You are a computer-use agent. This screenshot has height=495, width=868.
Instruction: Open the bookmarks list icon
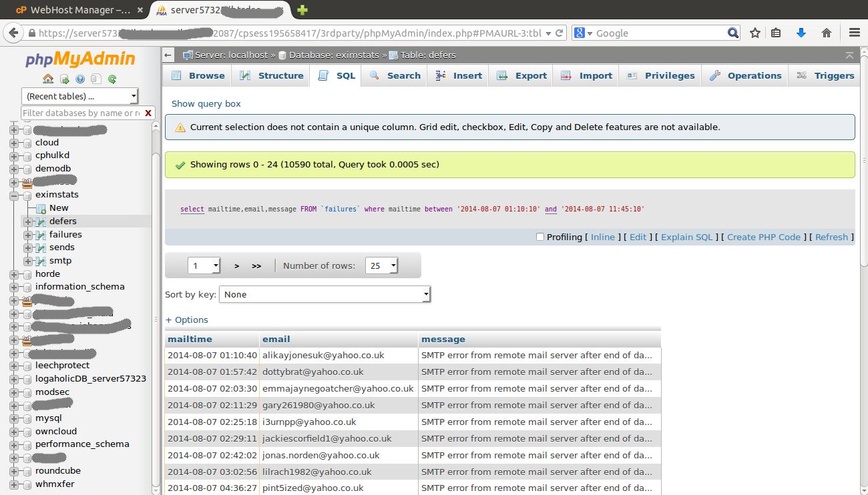(776, 33)
